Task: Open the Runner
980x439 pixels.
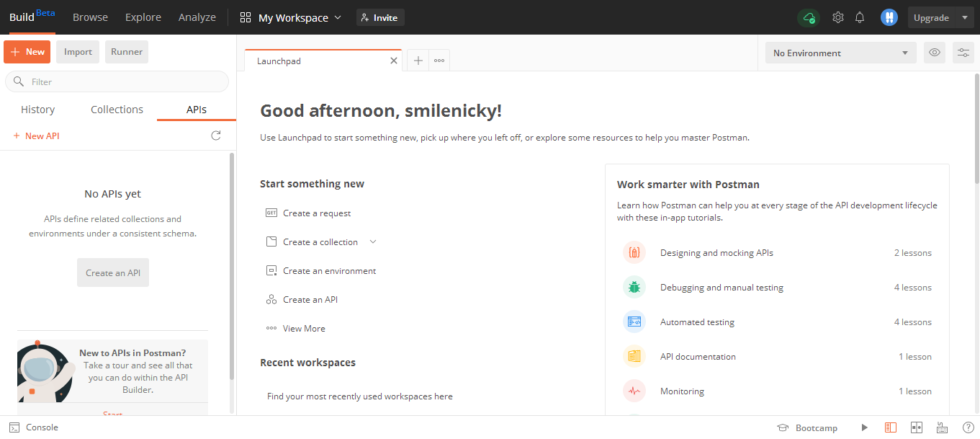Action: point(127,52)
